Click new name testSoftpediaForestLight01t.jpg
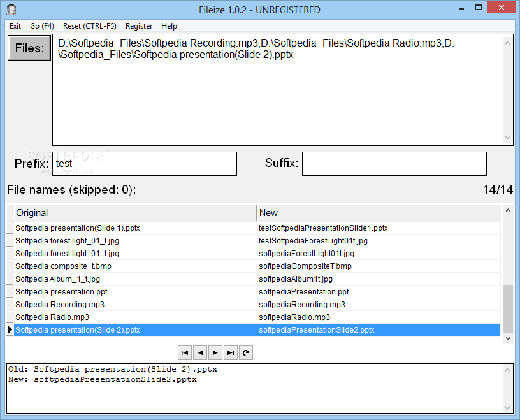Viewport: 520px width, 420px height. [379, 240]
